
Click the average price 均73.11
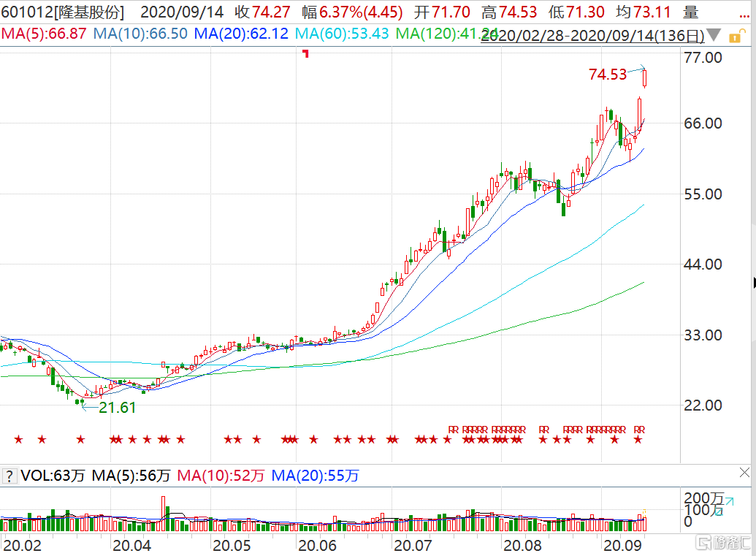point(644,12)
